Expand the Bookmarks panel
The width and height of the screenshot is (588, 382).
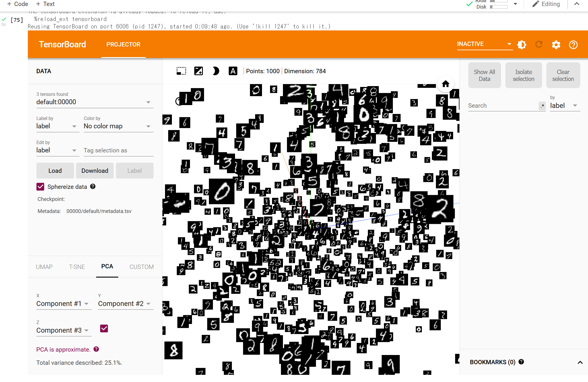tap(580, 362)
